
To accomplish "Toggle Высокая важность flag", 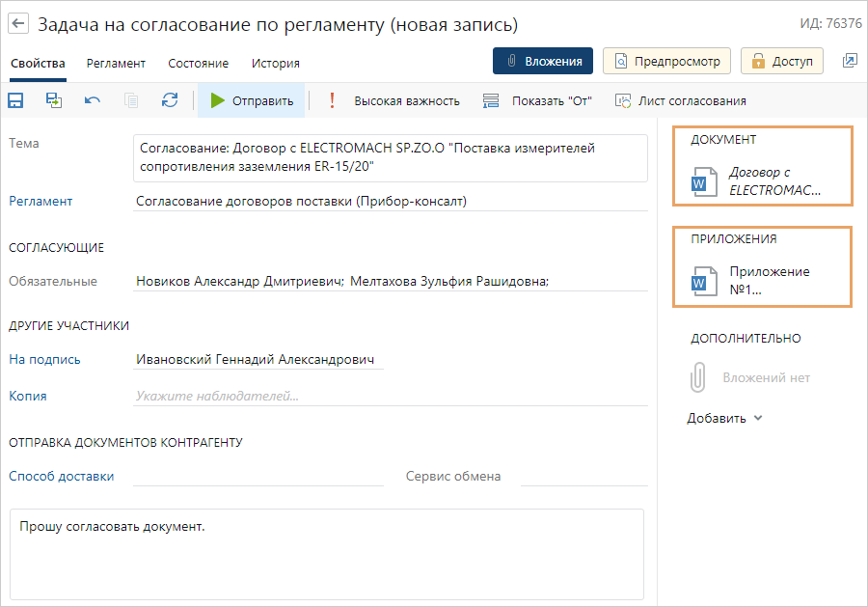I will [x=393, y=100].
